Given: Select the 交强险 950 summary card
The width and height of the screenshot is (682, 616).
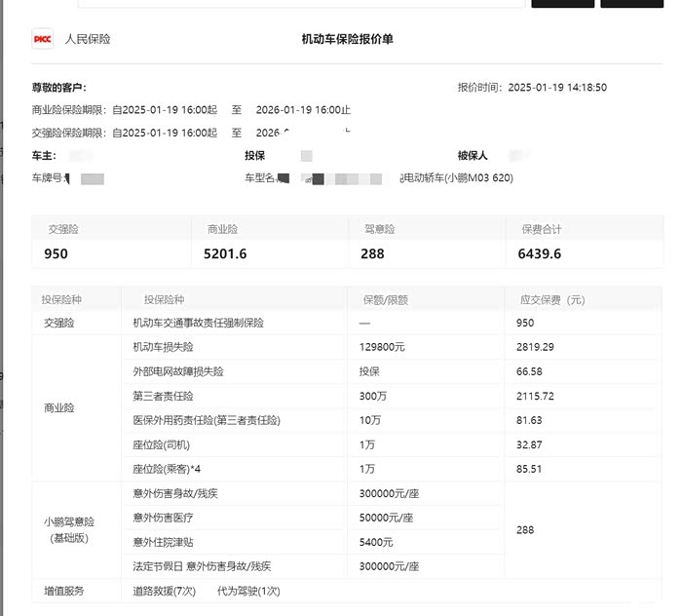Looking at the screenshot, I should tap(112, 242).
